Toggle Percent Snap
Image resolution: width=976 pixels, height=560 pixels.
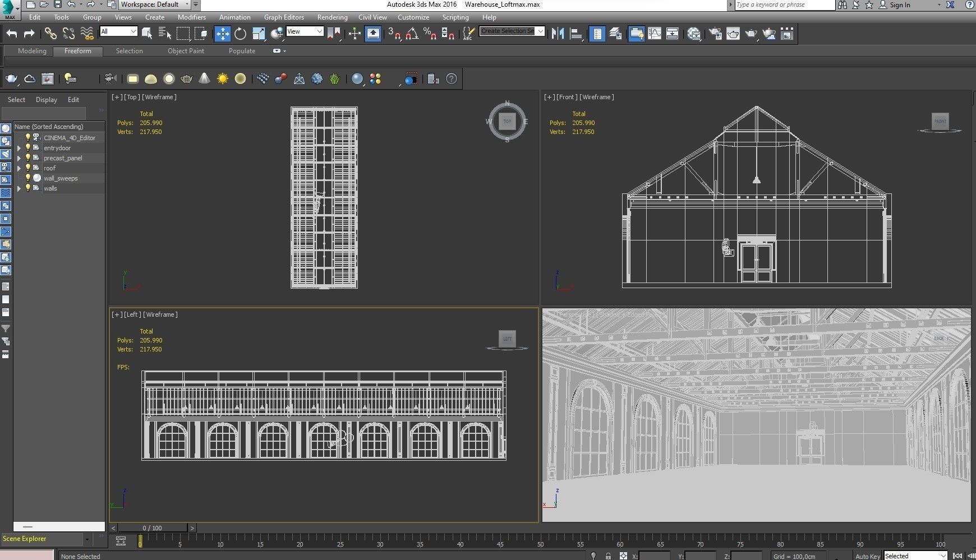430,34
